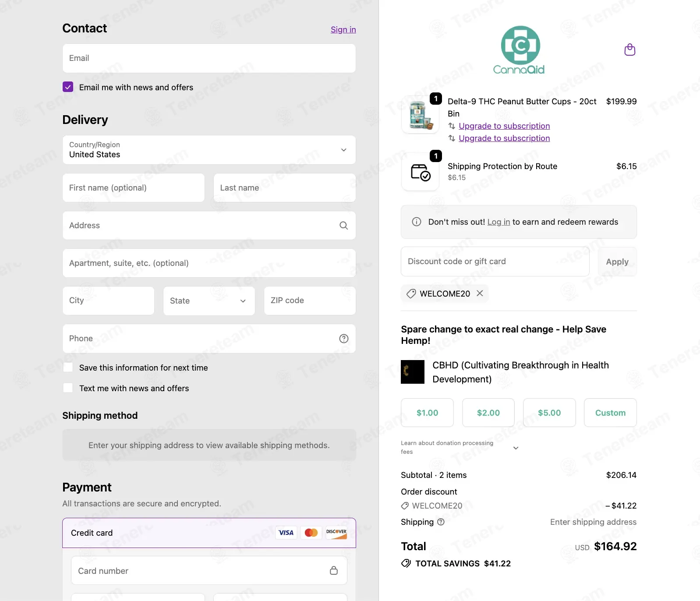Select the Credit card payment option

(209, 533)
